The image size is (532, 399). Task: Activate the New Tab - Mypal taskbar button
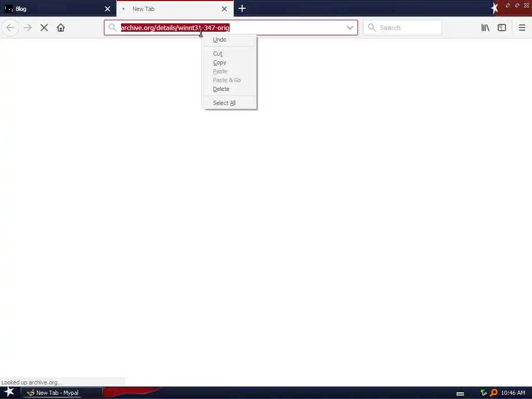(x=62, y=393)
